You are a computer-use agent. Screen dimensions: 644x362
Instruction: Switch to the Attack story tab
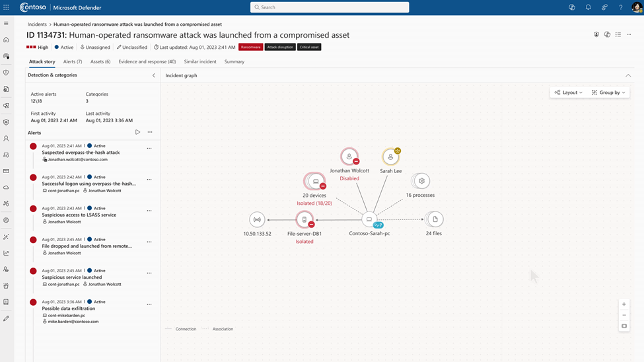click(x=42, y=61)
